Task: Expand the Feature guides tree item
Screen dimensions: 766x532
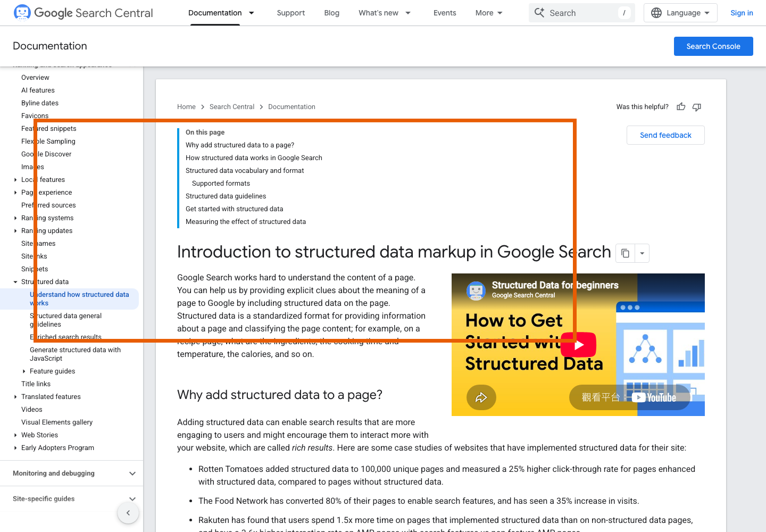Action: [x=24, y=371]
